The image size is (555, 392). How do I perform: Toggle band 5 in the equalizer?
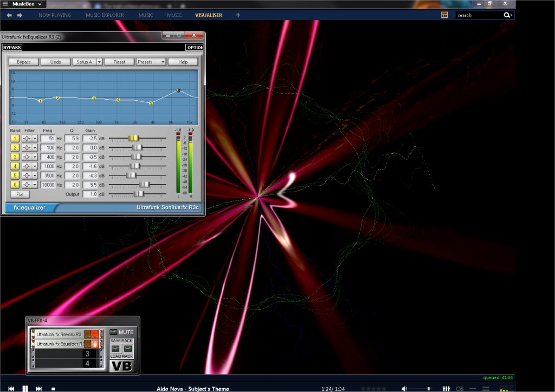[15, 175]
